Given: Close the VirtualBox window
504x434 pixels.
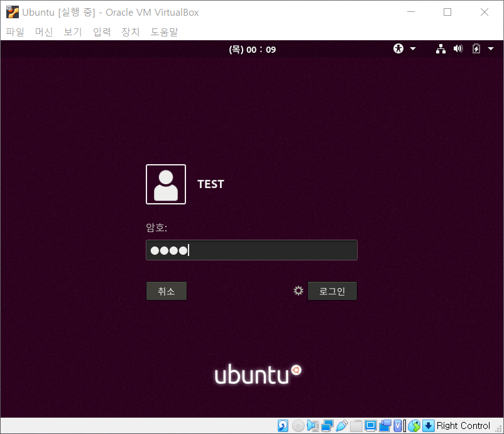Looking at the screenshot, I should coord(485,12).
